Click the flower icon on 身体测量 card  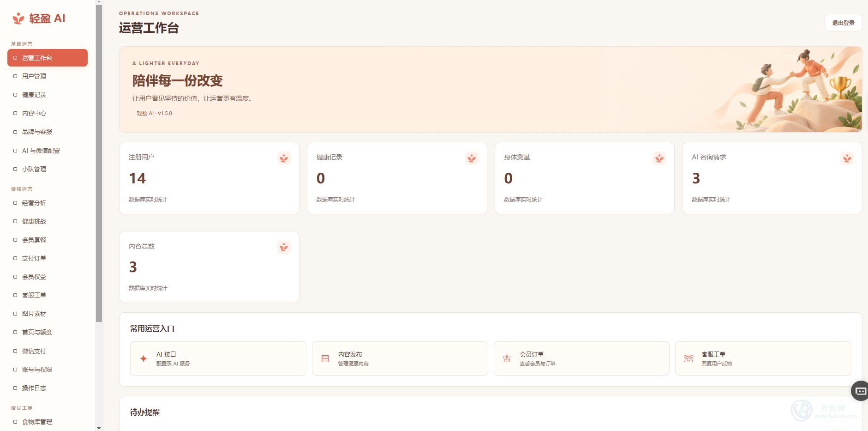click(x=659, y=158)
